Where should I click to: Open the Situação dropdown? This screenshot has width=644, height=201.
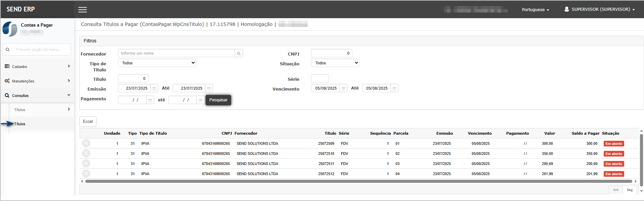(x=335, y=63)
